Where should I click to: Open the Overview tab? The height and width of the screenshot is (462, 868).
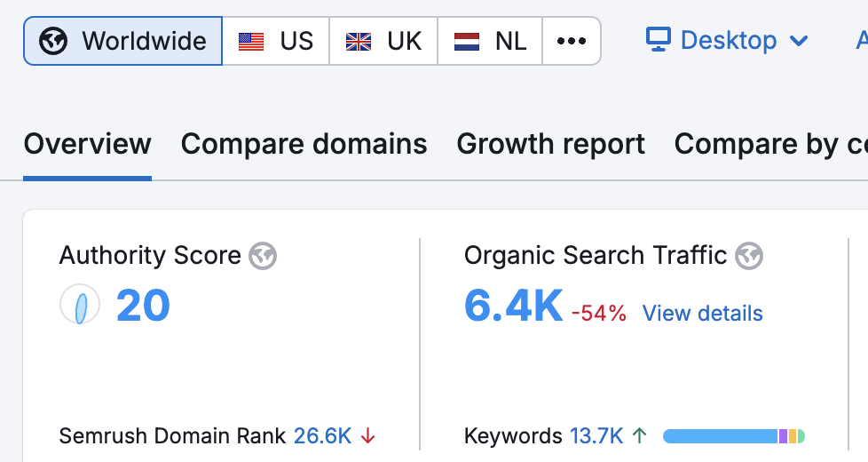tap(88, 145)
